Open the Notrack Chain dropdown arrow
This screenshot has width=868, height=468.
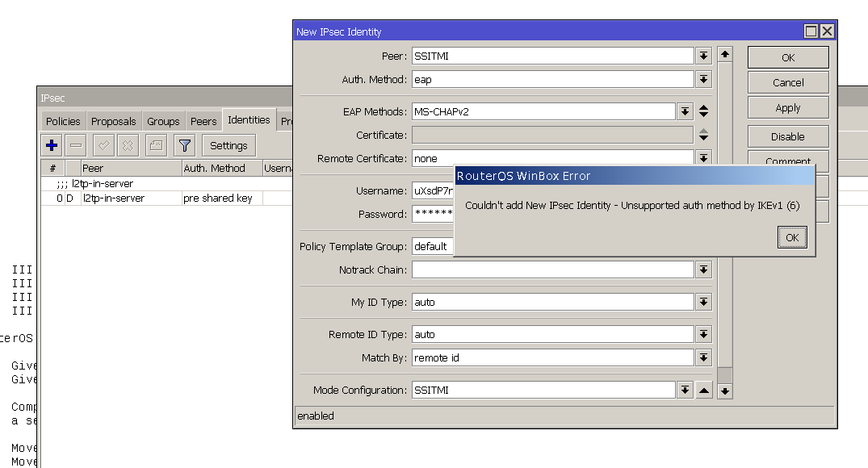pos(703,270)
